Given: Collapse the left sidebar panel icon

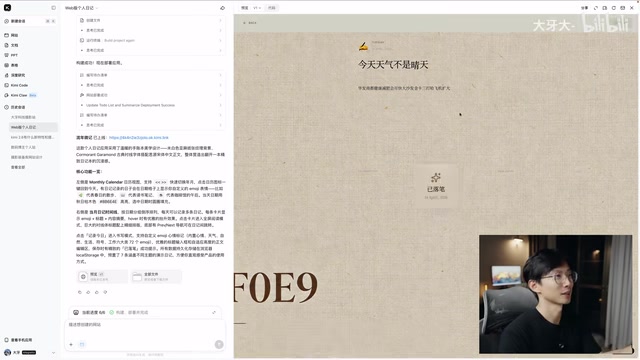Looking at the screenshot, I should point(53,8).
